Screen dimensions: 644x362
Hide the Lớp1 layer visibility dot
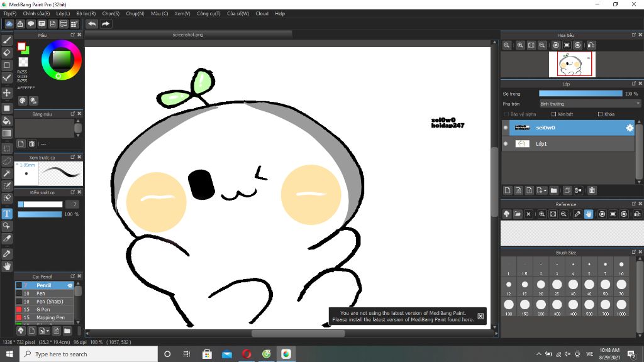[506, 144]
